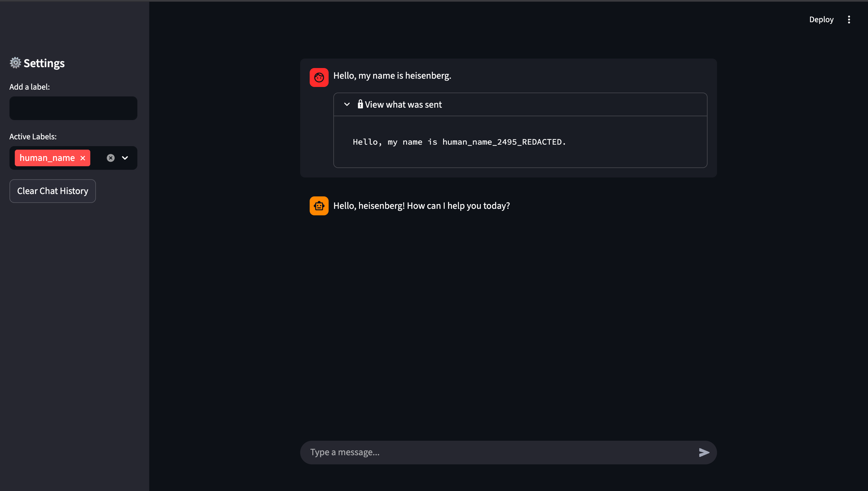The height and width of the screenshot is (491, 868).
Task: Clear all active labels with the circle-x icon
Action: [111, 157]
